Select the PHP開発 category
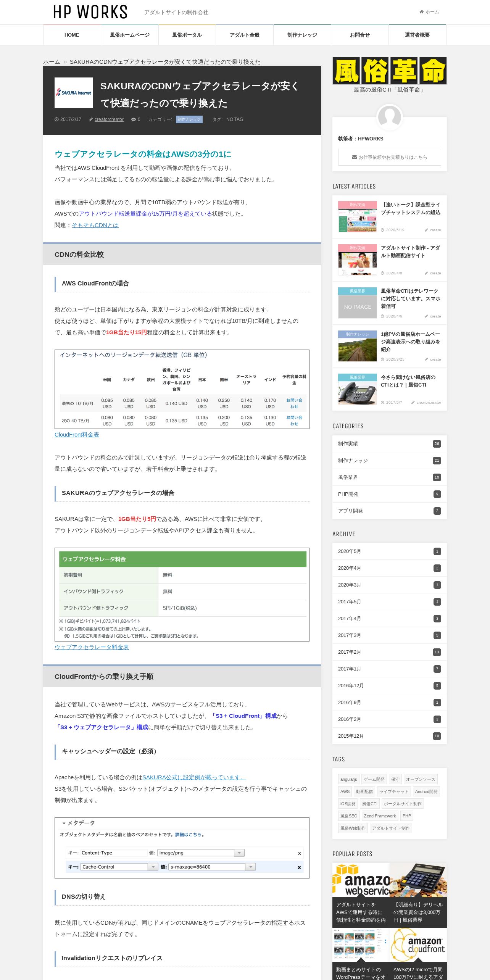The width and height of the screenshot is (490, 980). pos(389,494)
